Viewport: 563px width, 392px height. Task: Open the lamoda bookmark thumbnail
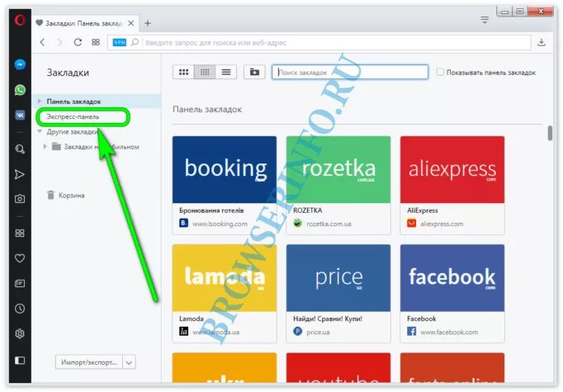click(x=225, y=278)
